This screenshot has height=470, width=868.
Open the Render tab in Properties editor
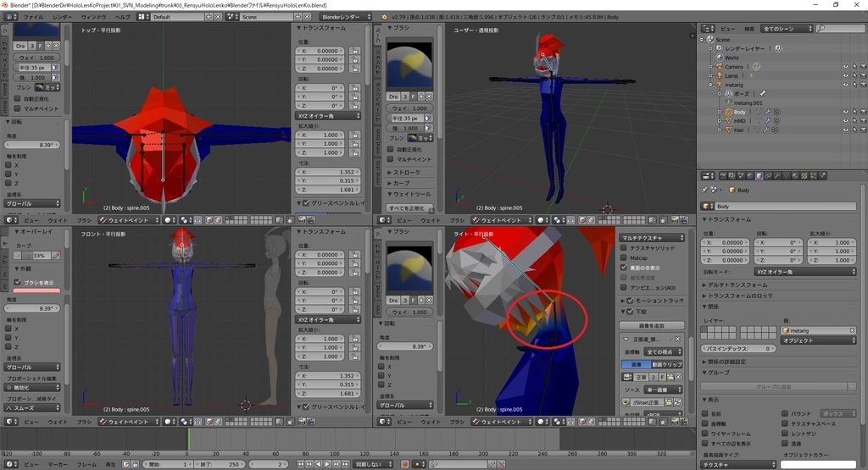[723, 176]
